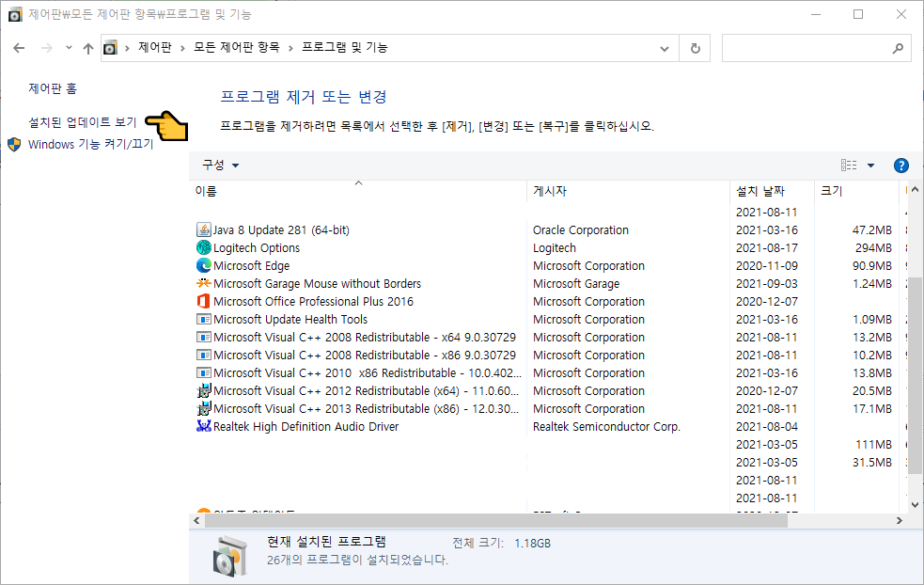Click the search magnifier icon

pyautogui.click(x=898, y=48)
